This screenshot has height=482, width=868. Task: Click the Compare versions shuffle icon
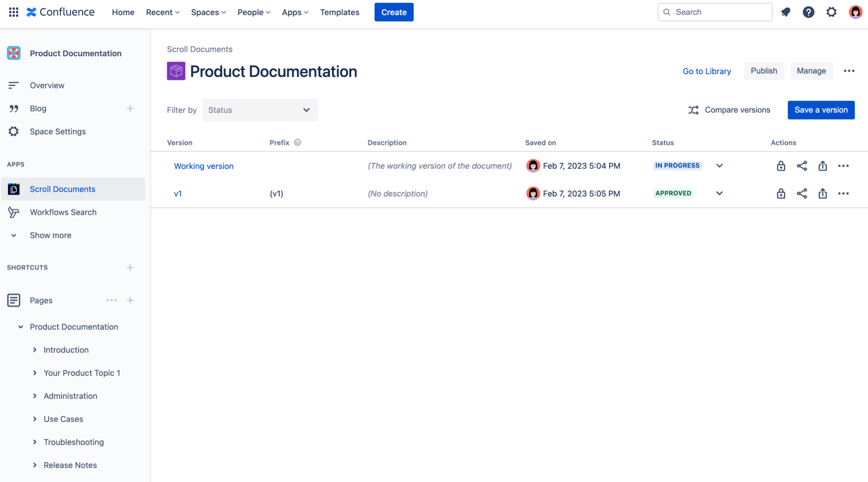pyautogui.click(x=693, y=110)
